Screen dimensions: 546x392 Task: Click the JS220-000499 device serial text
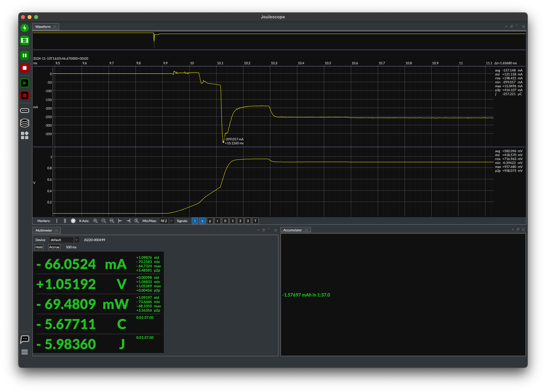point(94,240)
